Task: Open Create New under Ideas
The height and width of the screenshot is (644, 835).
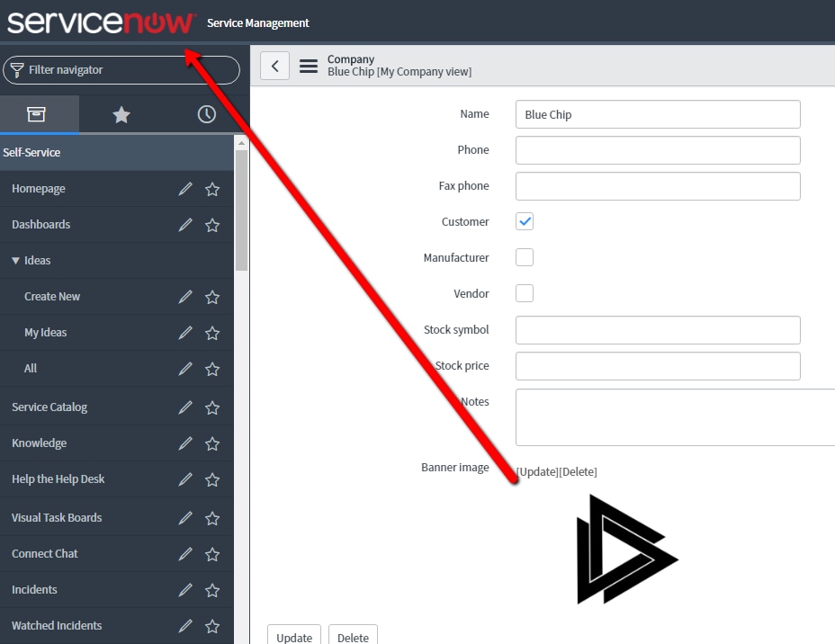Action: (x=52, y=297)
